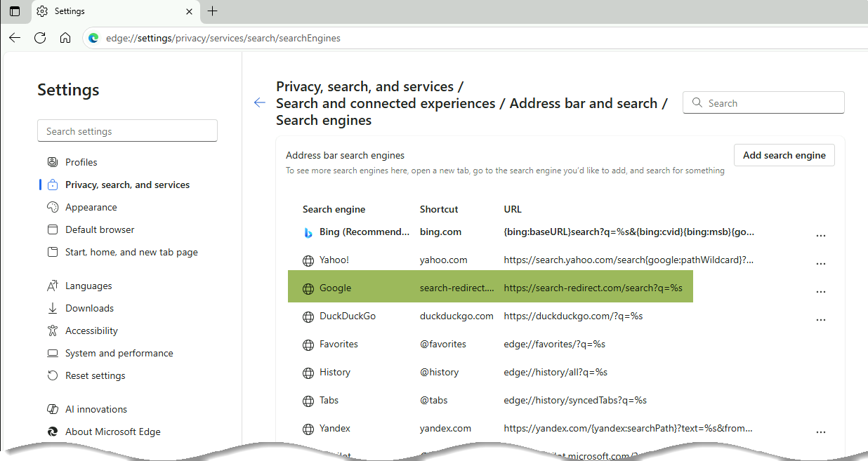Click the Bing logo icon in list
The width and height of the screenshot is (868, 461).
tap(308, 232)
